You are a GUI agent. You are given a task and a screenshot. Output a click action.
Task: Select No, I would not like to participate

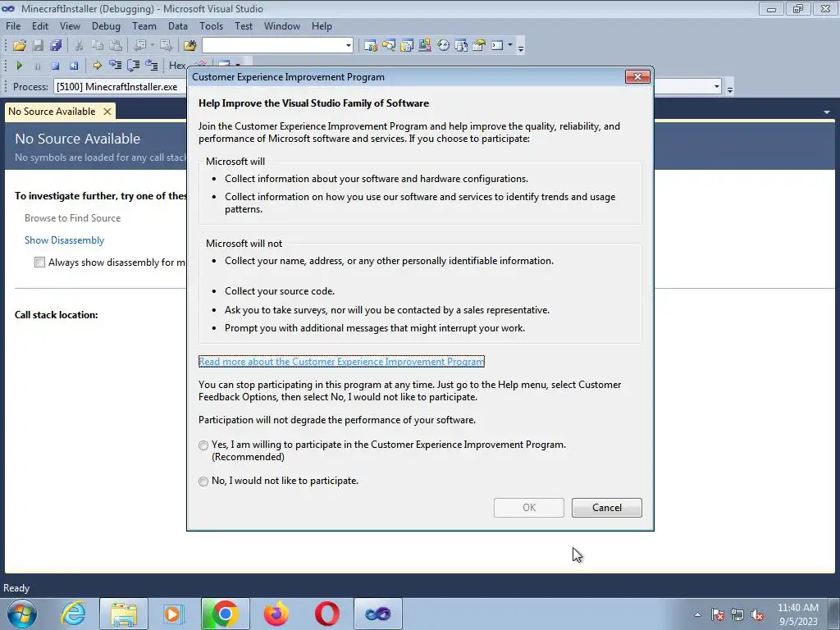[203, 482]
